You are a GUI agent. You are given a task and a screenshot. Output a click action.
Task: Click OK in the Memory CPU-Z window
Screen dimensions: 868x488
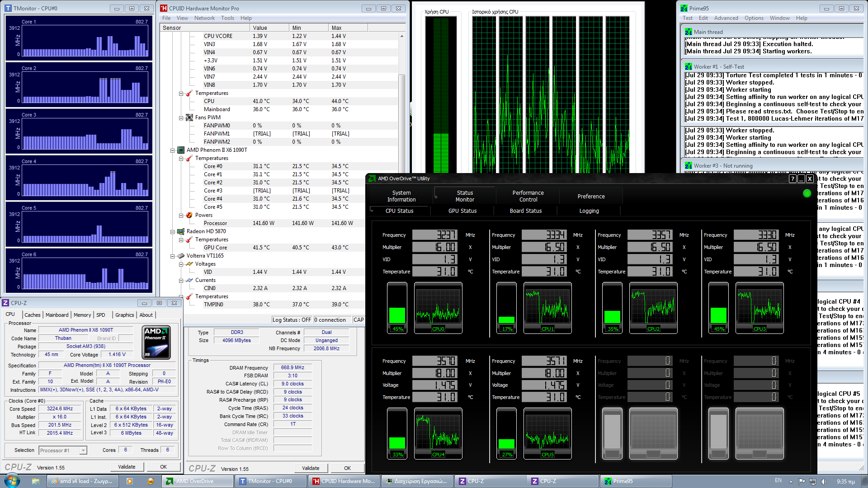(347, 468)
